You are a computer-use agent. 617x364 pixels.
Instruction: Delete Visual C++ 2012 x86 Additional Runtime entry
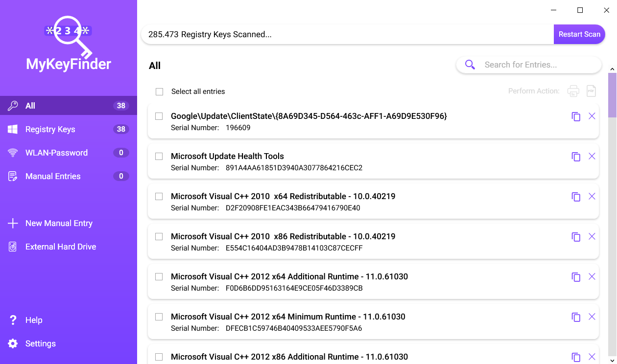pyautogui.click(x=592, y=357)
